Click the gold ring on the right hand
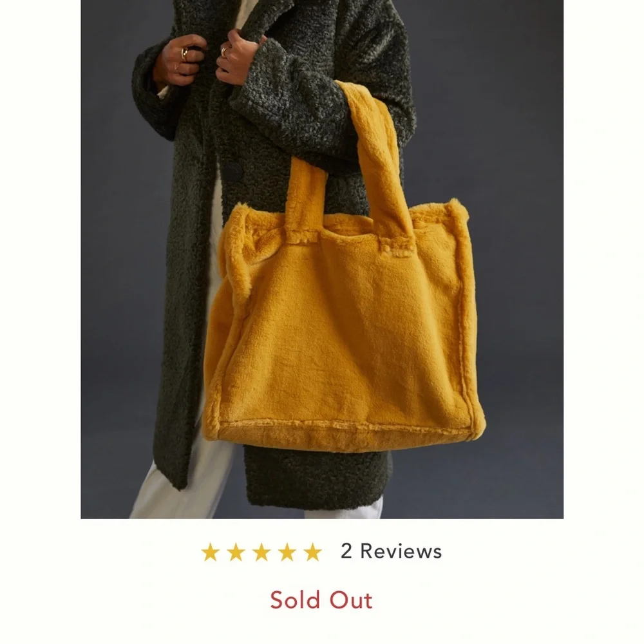Screen dimensions: 644x644 coord(224,52)
